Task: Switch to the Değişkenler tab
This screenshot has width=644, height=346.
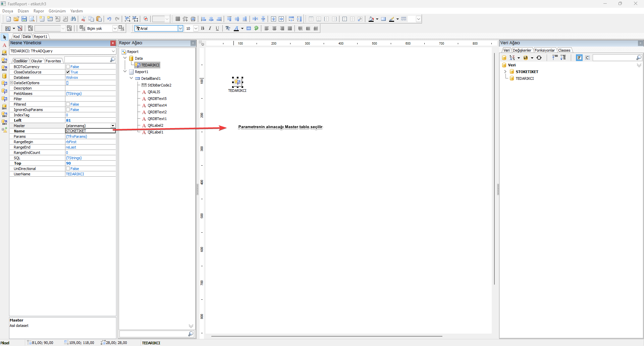Action: click(522, 50)
